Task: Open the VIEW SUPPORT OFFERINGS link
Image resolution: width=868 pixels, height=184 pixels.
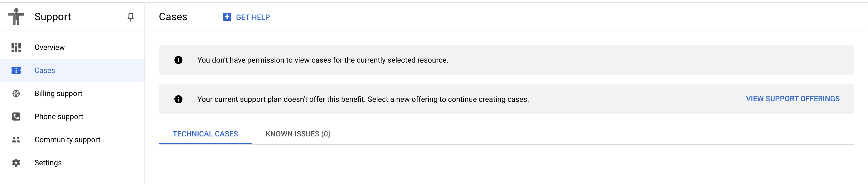Action: coord(793,99)
